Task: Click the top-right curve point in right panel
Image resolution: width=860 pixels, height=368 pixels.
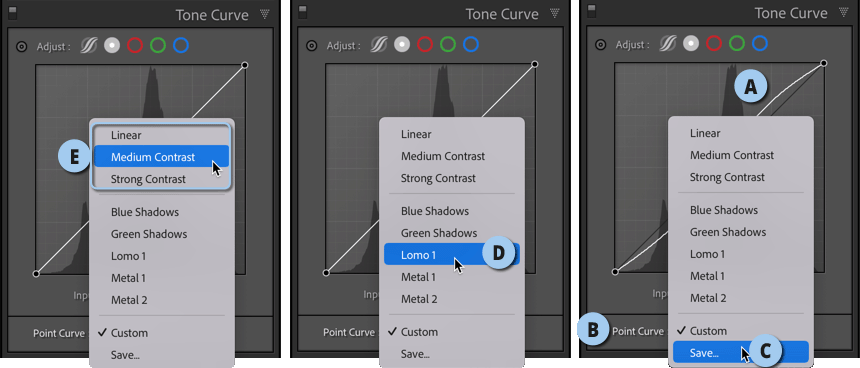Action: pyautogui.click(x=824, y=64)
